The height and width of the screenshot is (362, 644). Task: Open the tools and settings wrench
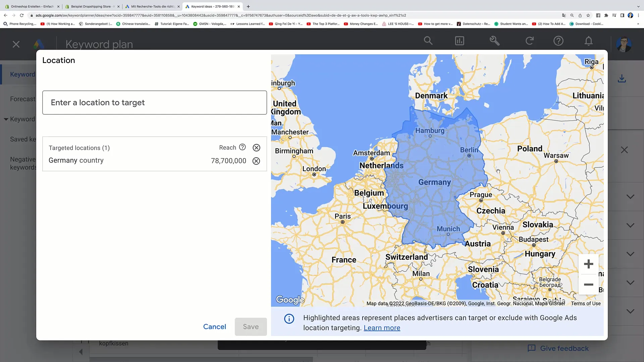tap(494, 41)
